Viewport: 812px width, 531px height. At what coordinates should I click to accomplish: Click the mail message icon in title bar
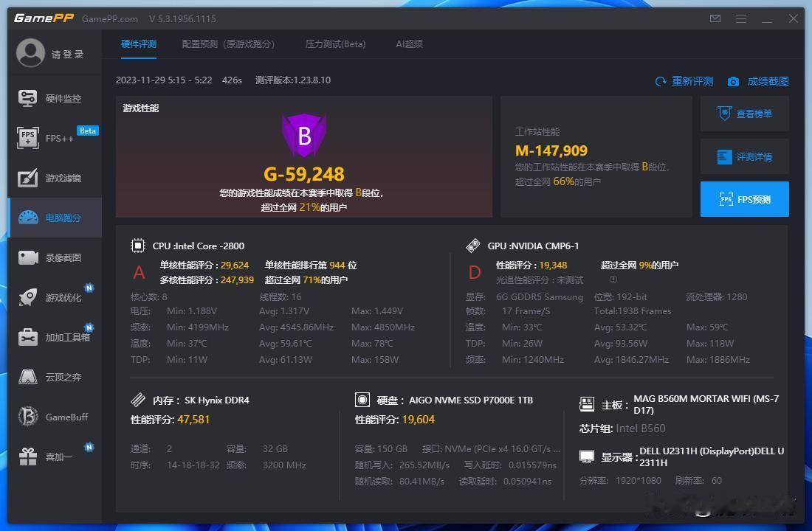pyautogui.click(x=715, y=18)
